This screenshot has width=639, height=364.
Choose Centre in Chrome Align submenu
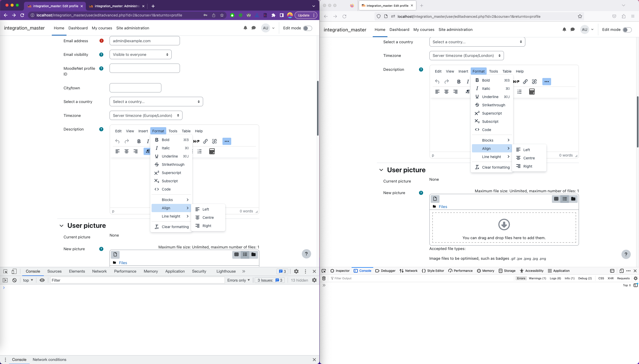coord(208,218)
